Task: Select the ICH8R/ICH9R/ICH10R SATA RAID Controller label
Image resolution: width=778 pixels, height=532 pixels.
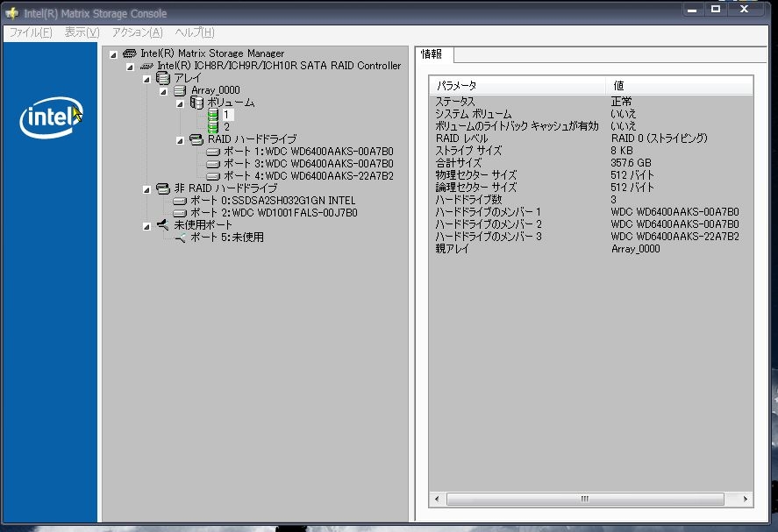Action: pyautogui.click(x=279, y=66)
